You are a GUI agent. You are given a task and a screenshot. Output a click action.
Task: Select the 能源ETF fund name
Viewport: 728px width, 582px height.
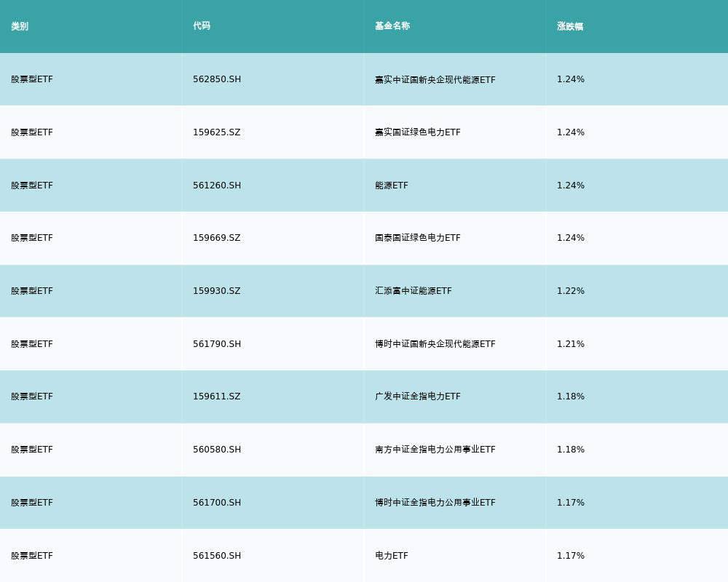(392, 186)
